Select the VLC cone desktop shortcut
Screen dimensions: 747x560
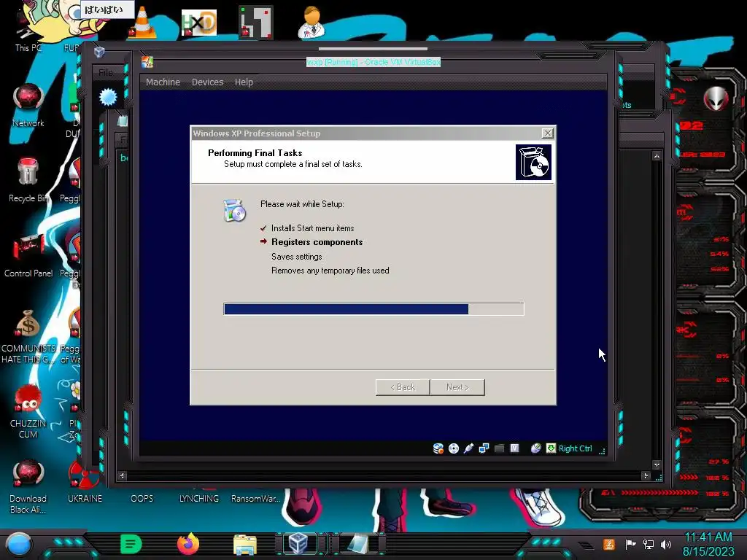click(142, 23)
